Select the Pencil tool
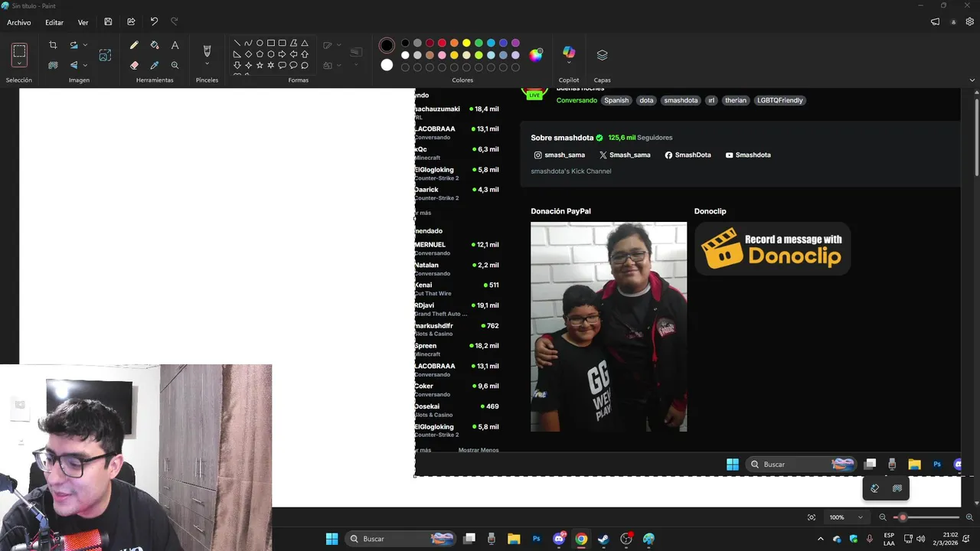Screen dimensions: 980x551 (x=134, y=45)
